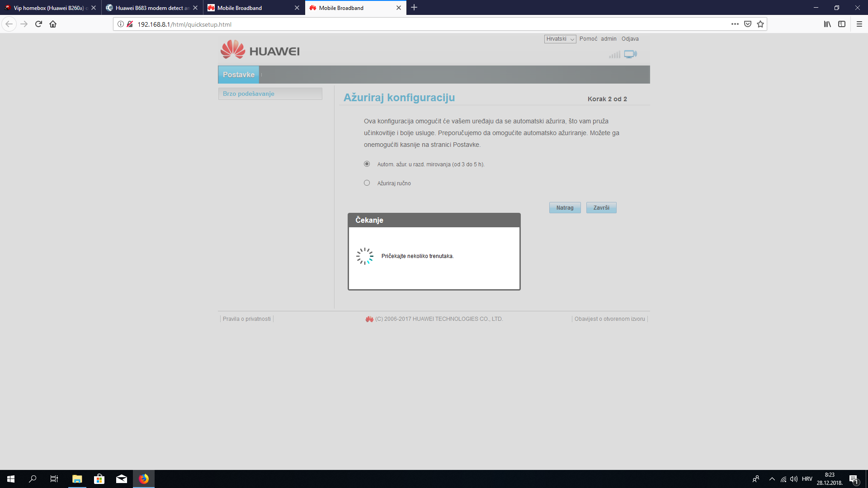Toggle the sidebars view icon
Image resolution: width=868 pixels, height=488 pixels.
[842, 24]
